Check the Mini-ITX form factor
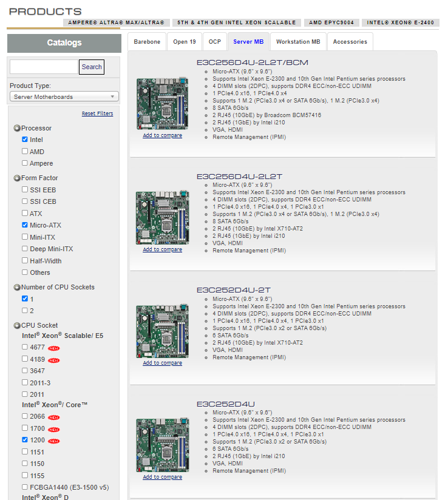The image size is (448, 500). pyautogui.click(x=25, y=237)
